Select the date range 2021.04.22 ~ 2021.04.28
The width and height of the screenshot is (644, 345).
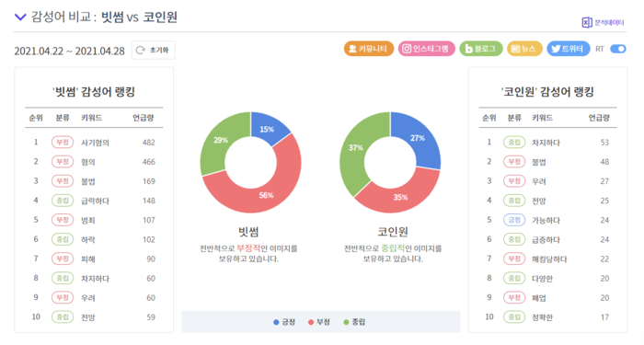[69, 51]
